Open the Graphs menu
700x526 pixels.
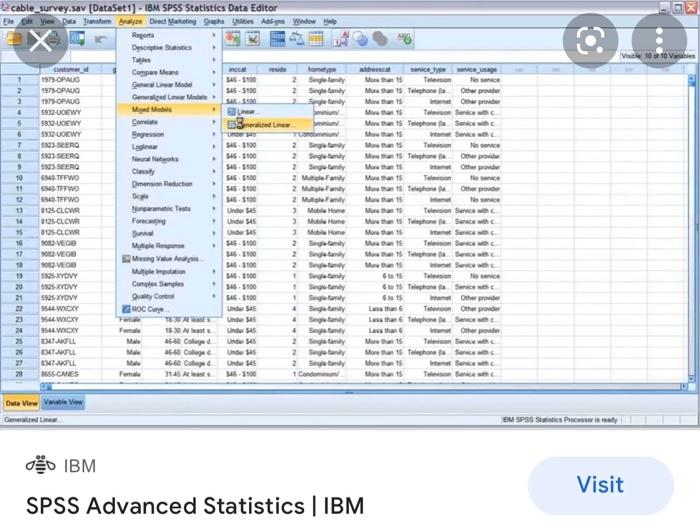[214, 21]
